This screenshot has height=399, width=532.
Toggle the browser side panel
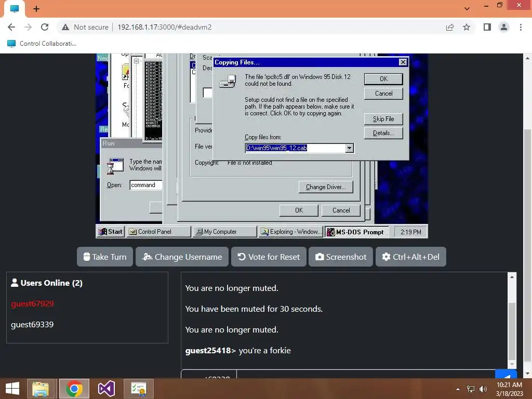(487, 27)
